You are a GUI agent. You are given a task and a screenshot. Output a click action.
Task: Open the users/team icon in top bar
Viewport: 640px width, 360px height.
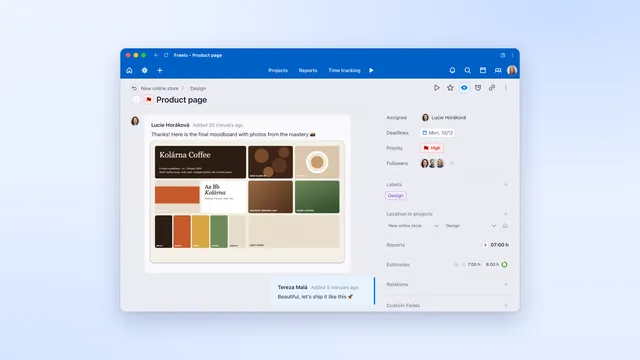(498, 70)
